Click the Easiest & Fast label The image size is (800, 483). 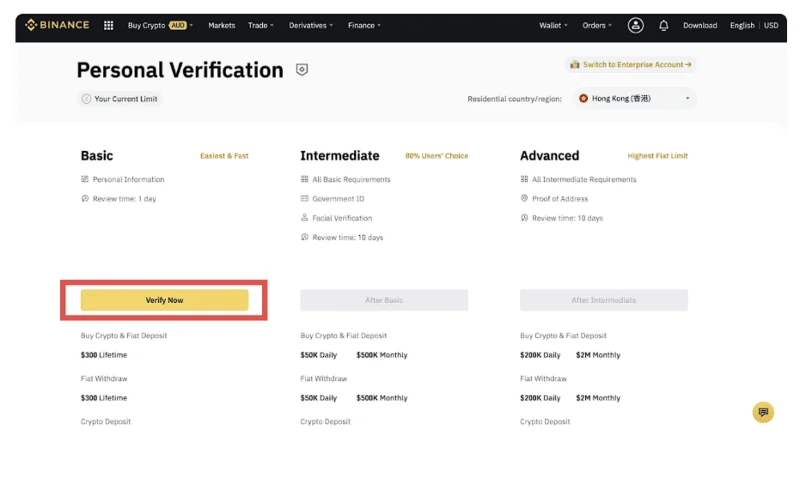click(x=224, y=156)
